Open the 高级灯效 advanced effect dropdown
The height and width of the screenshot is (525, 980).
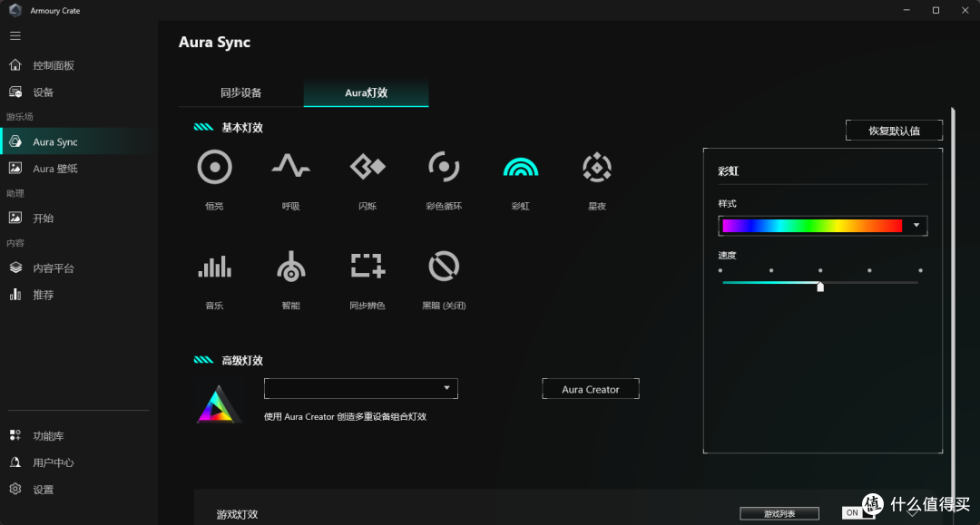point(360,388)
